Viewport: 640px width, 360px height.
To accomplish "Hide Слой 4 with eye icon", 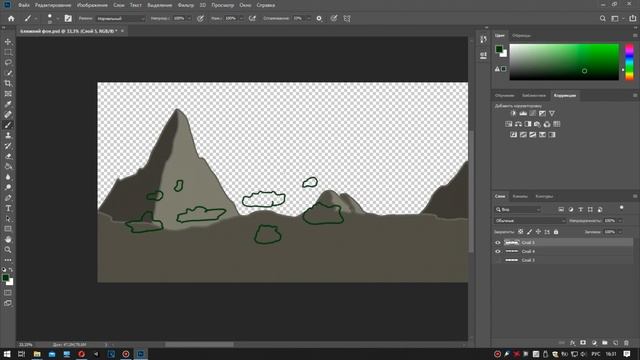I will (x=498, y=251).
